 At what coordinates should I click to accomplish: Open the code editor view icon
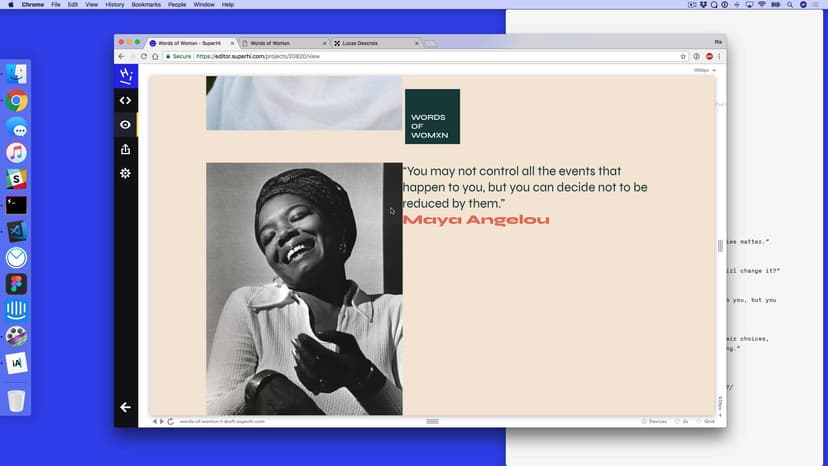tap(125, 100)
